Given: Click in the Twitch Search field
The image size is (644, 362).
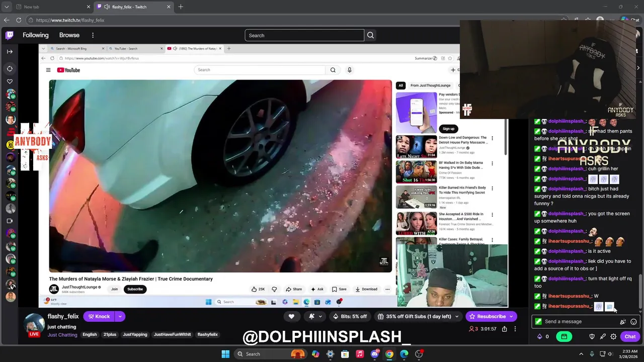Looking at the screenshot, I should pos(304,35).
